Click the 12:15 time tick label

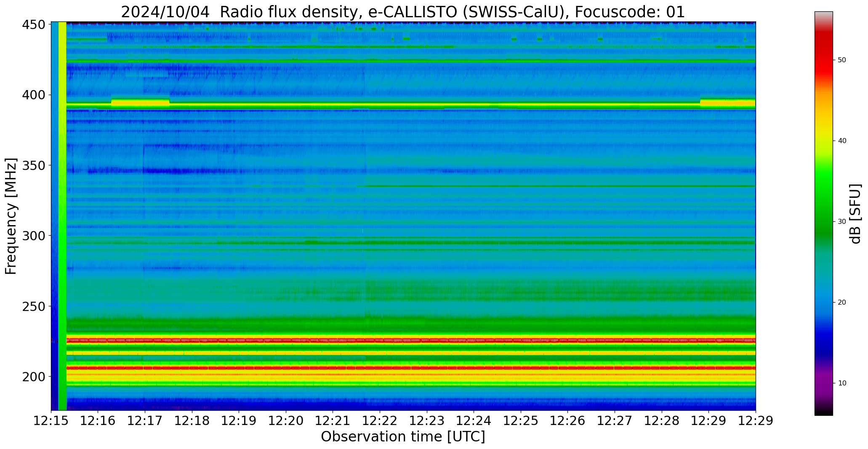51,421
